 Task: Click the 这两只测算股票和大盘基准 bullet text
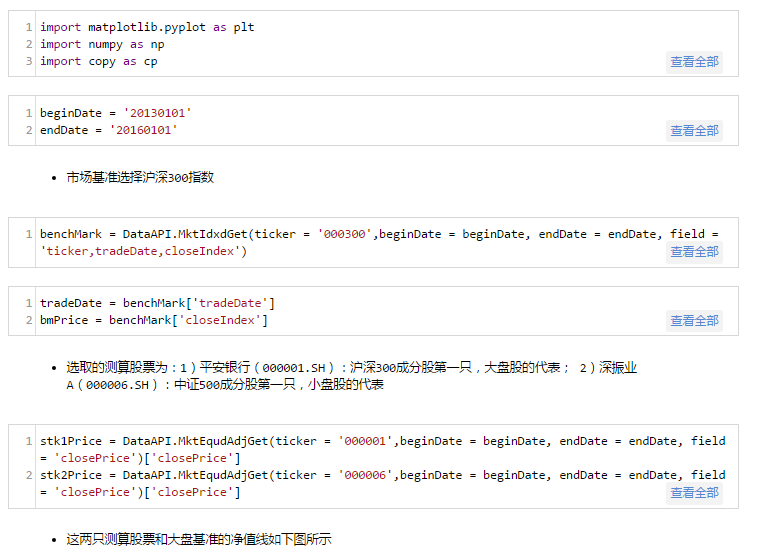pos(198,540)
